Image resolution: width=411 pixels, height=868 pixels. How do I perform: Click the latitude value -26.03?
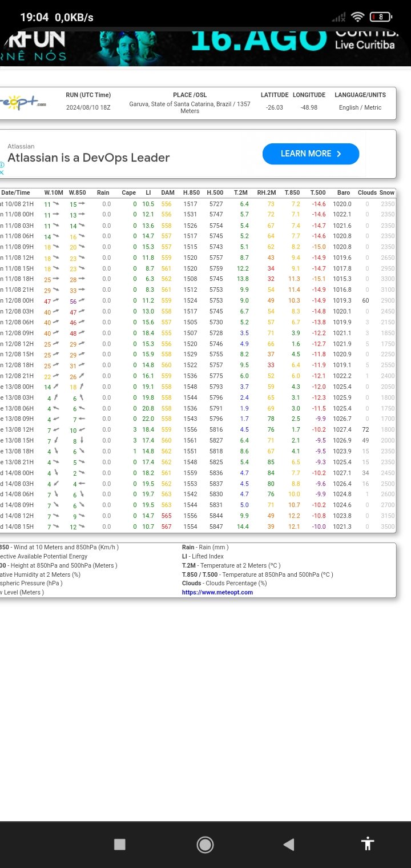[x=275, y=107]
